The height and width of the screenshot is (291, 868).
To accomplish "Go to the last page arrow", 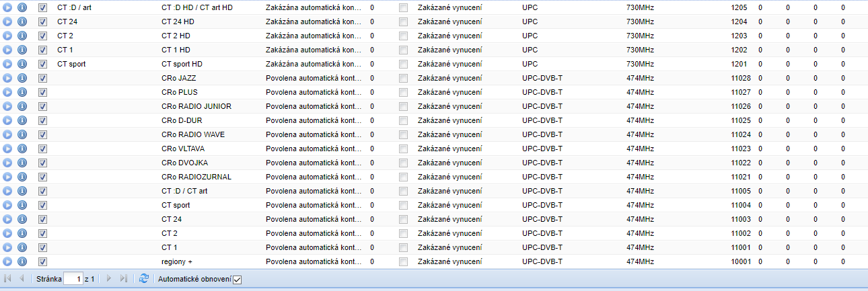I will coord(123,278).
